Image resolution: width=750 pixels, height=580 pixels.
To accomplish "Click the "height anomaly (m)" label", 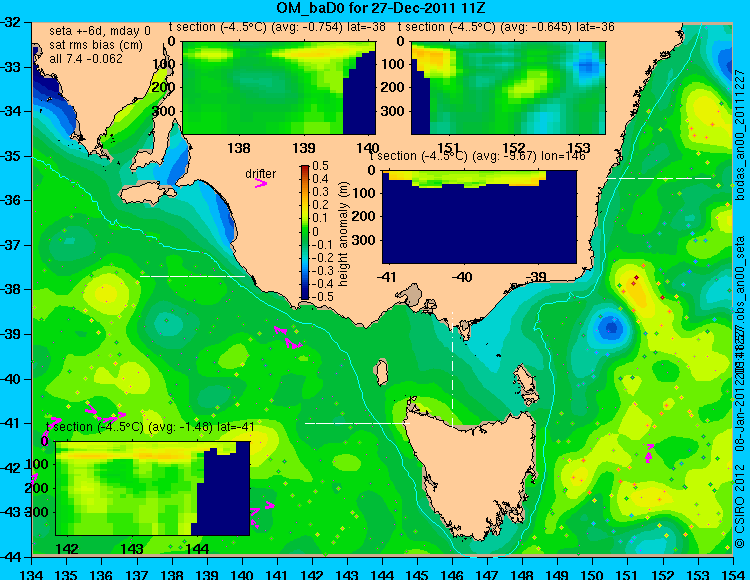I will click(343, 234).
